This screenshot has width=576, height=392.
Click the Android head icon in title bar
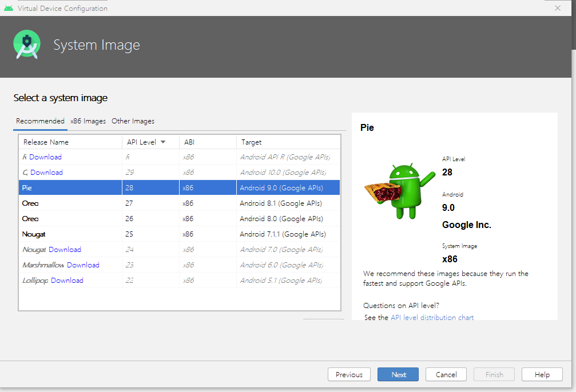tap(9, 8)
